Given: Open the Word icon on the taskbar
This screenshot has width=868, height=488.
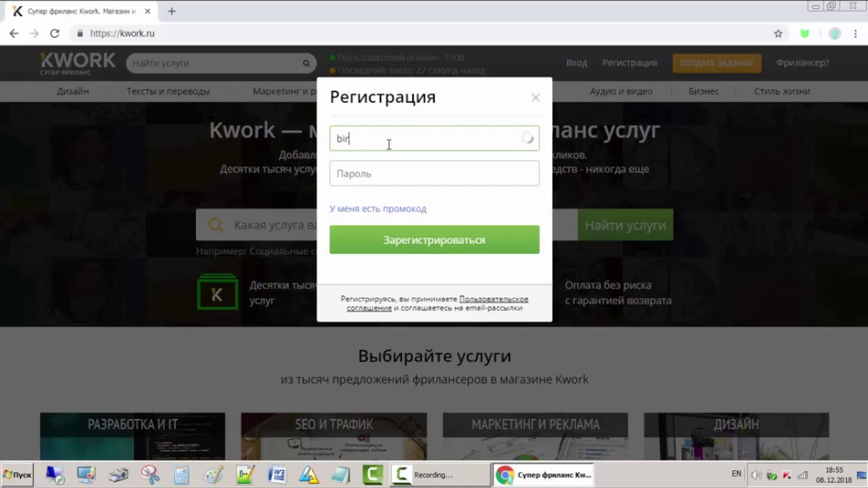Looking at the screenshot, I should pos(277,475).
